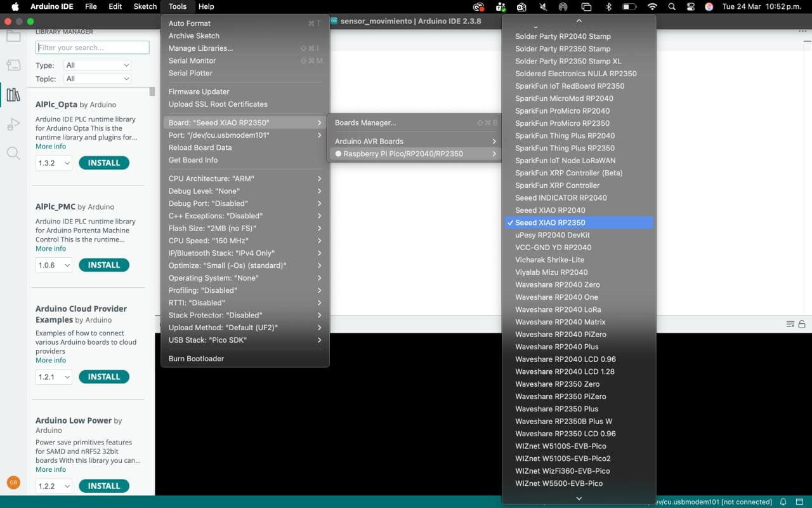Expand the Arduino AVR Boards submenu
812x508 pixels.
pos(415,141)
